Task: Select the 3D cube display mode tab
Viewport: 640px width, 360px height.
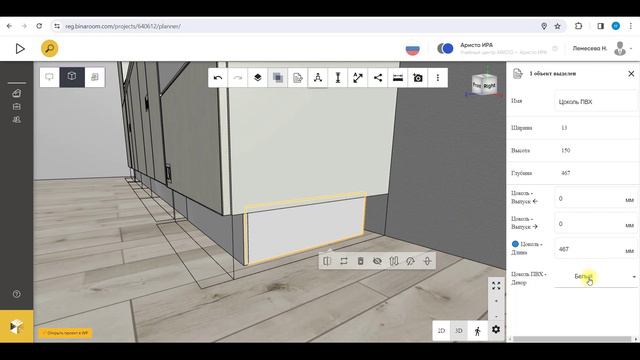Action: pos(72,77)
